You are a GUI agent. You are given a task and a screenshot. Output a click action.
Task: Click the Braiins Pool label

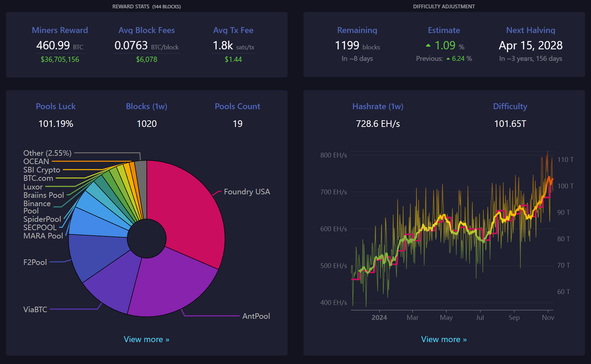(43, 195)
